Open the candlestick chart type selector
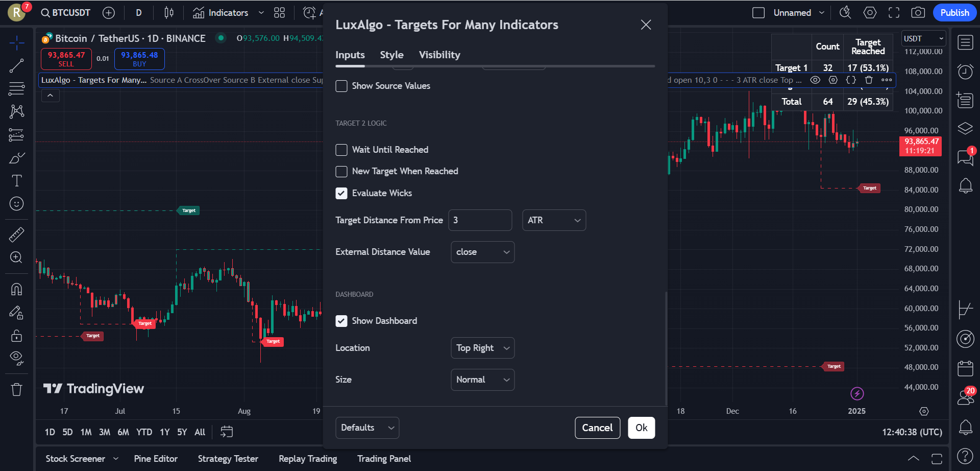The height and width of the screenshot is (471, 980). (x=169, y=13)
